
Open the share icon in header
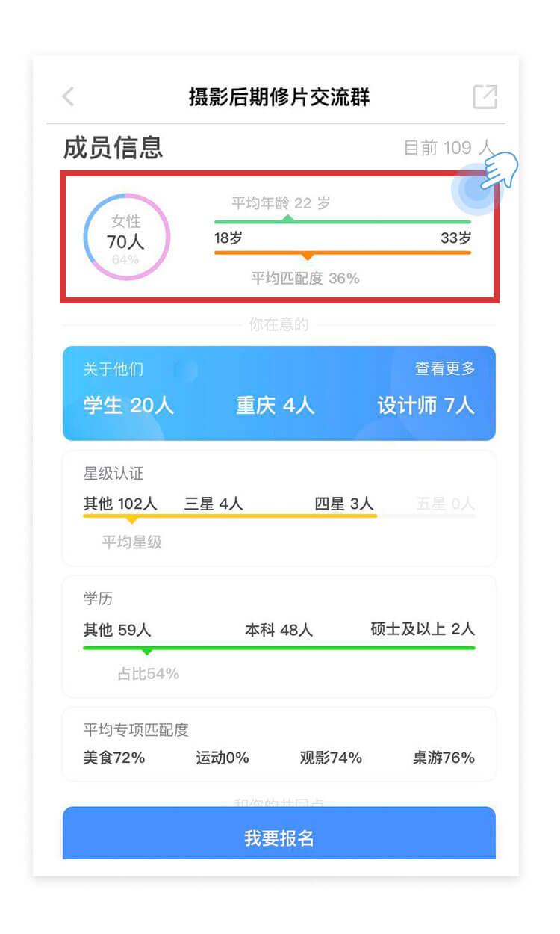[485, 96]
